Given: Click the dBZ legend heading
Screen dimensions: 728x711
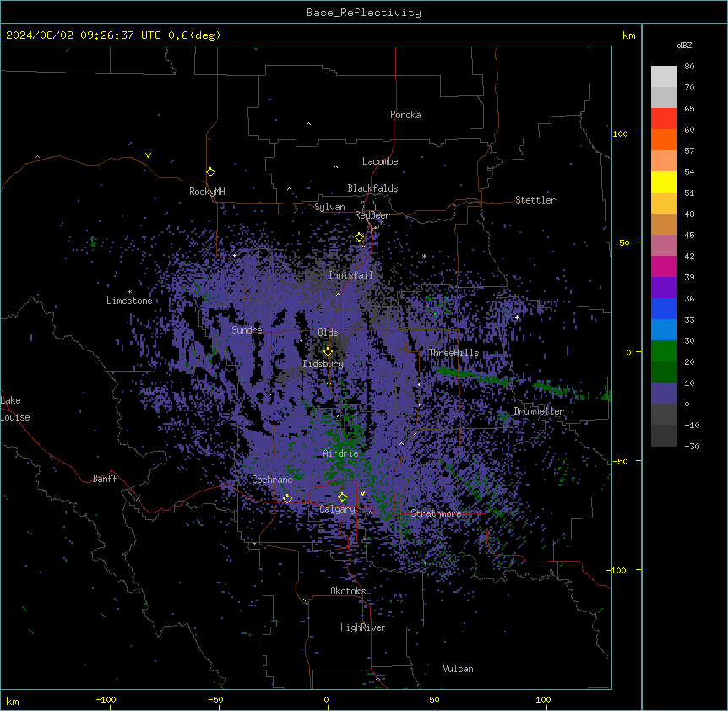Looking at the screenshot, I should point(684,45).
